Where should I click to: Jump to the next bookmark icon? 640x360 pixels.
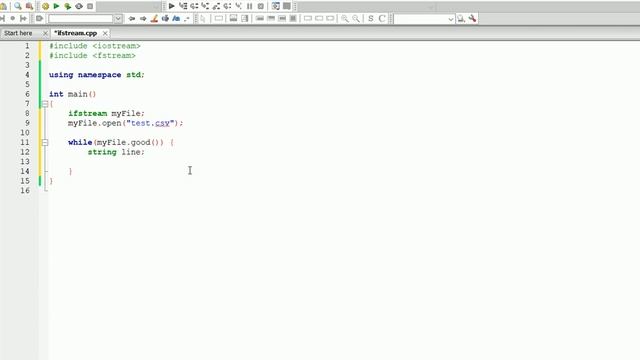23,18
